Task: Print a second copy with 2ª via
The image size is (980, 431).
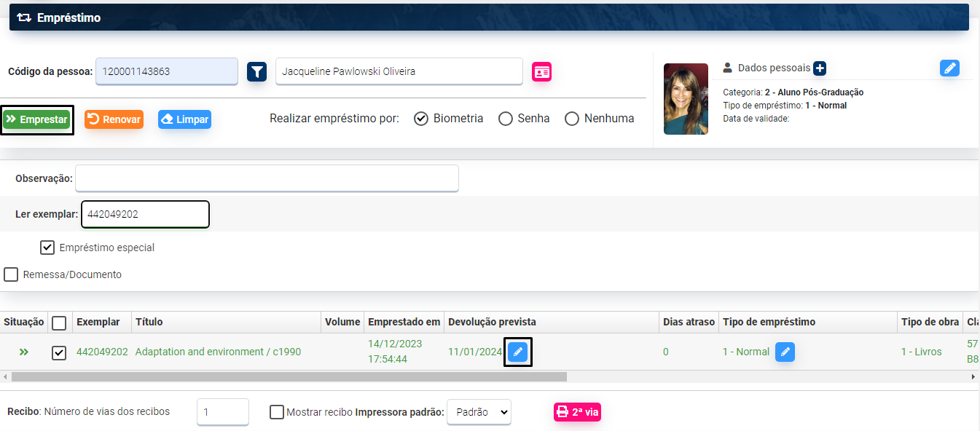Action: (577, 412)
